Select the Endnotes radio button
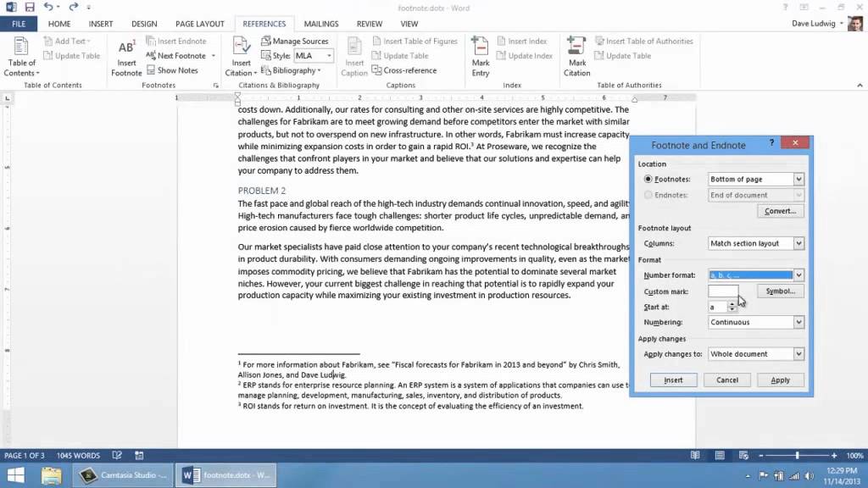This screenshot has height=488, width=868. (x=648, y=195)
